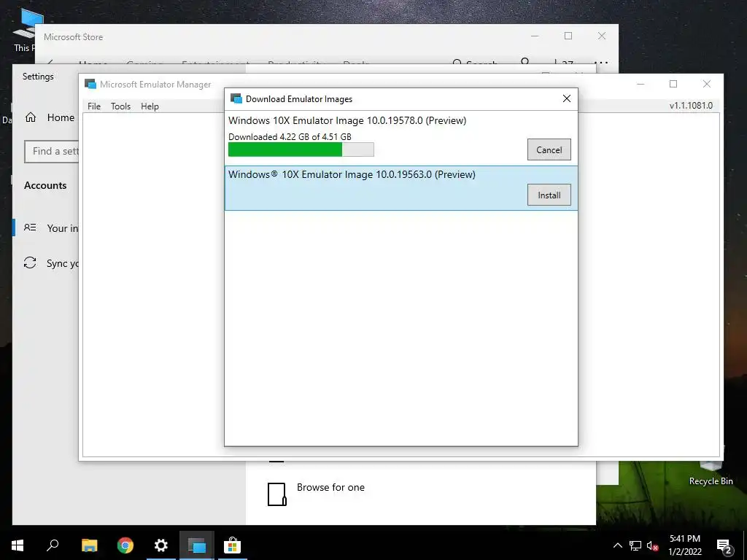Install Windows 10X Emulator Image 10.0.19563.0
The image size is (747, 560).
pos(549,195)
